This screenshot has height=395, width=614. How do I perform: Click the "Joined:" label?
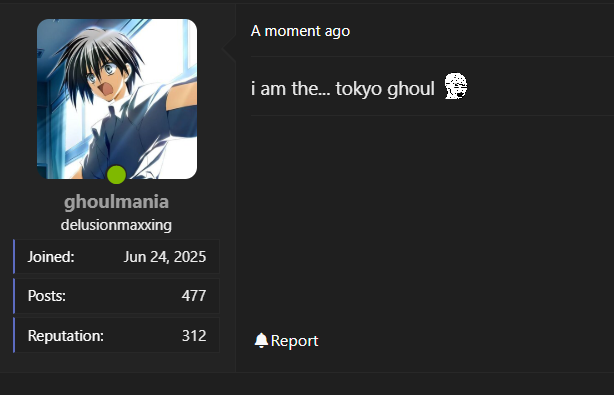pyautogui.click(x=51, y=257)
